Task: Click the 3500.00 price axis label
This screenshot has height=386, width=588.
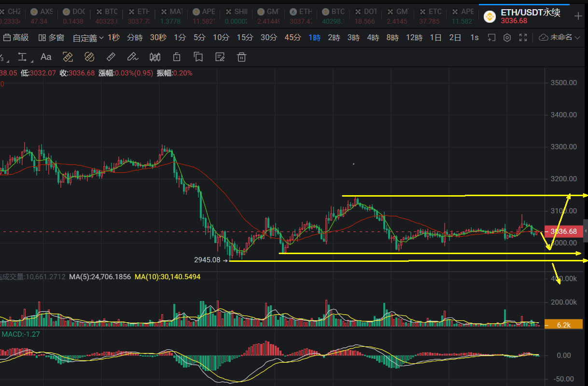Action: [x=564, y=83]
